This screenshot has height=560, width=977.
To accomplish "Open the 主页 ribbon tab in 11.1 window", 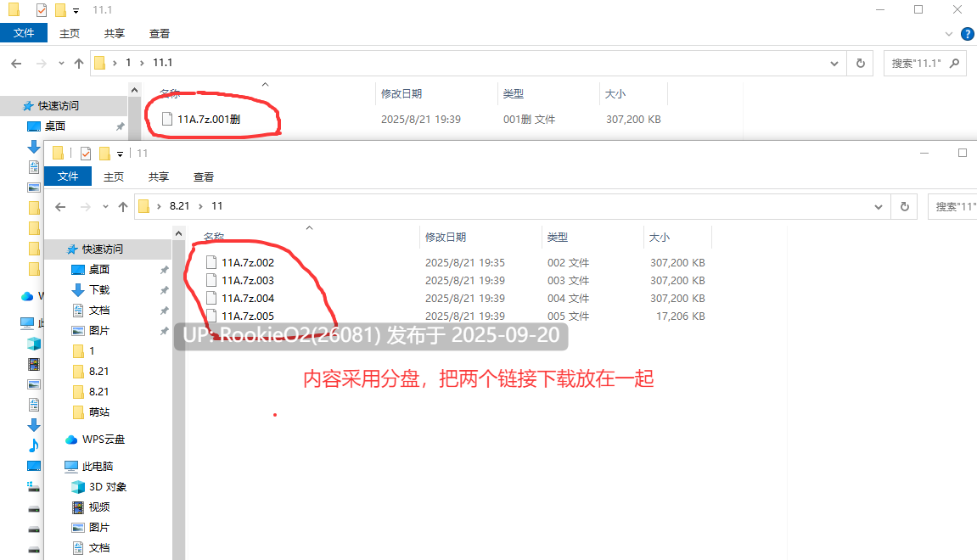I will [69, 34].
